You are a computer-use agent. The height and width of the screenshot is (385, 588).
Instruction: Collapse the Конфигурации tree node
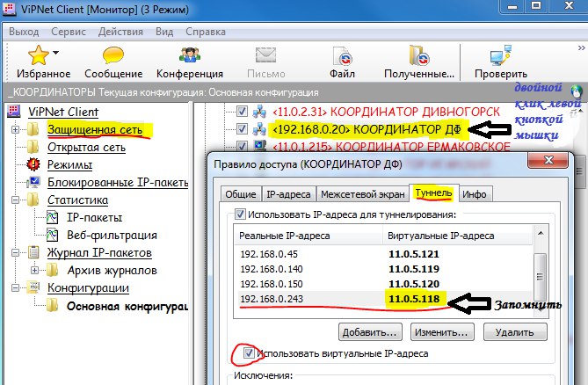click(15, 288)
